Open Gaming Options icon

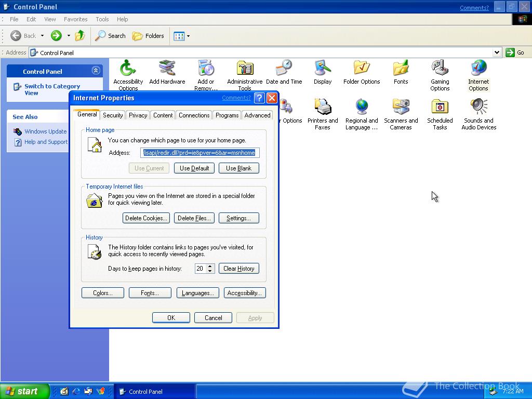[x=440, y=75]
